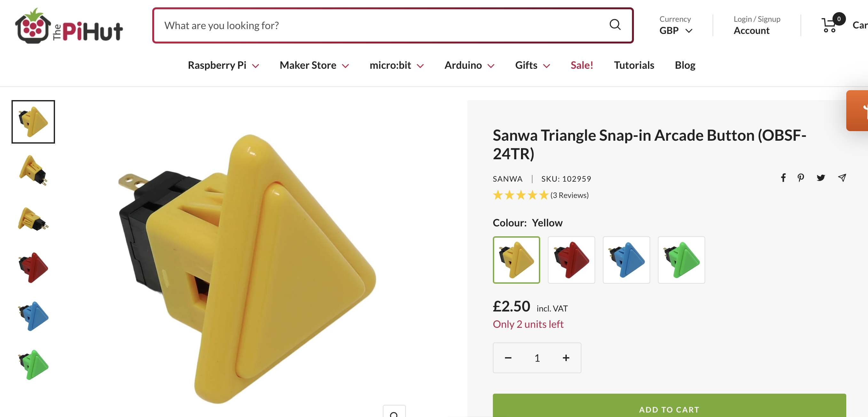Open the GBP currency dropdown
868x417 pixels.
[675, 31]
